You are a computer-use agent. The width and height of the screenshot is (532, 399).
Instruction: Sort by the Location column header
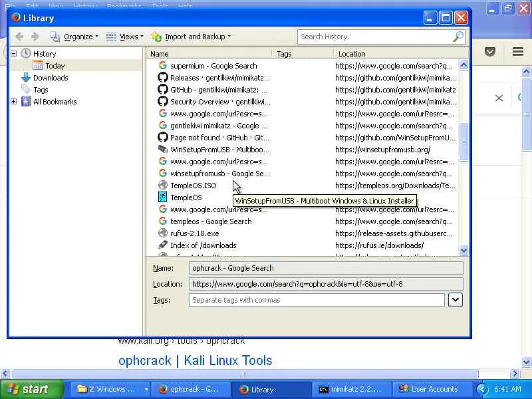click(401, 54)
